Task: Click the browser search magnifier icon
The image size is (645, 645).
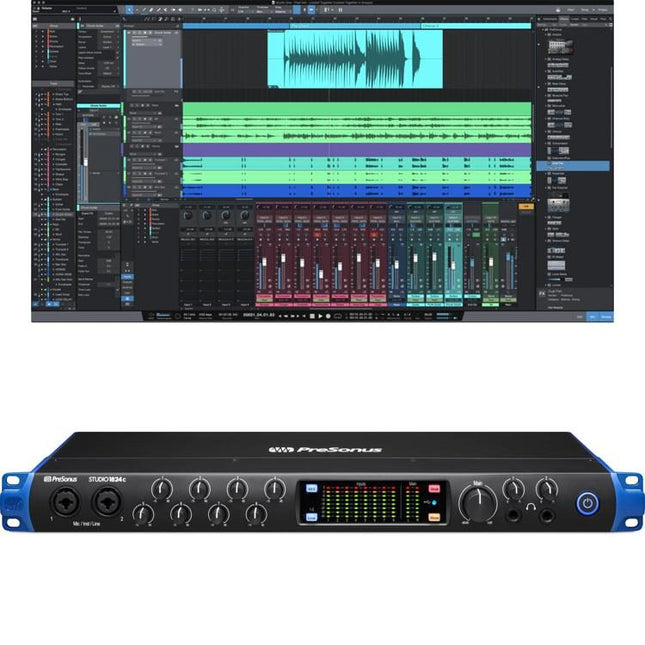Action: 610,19
